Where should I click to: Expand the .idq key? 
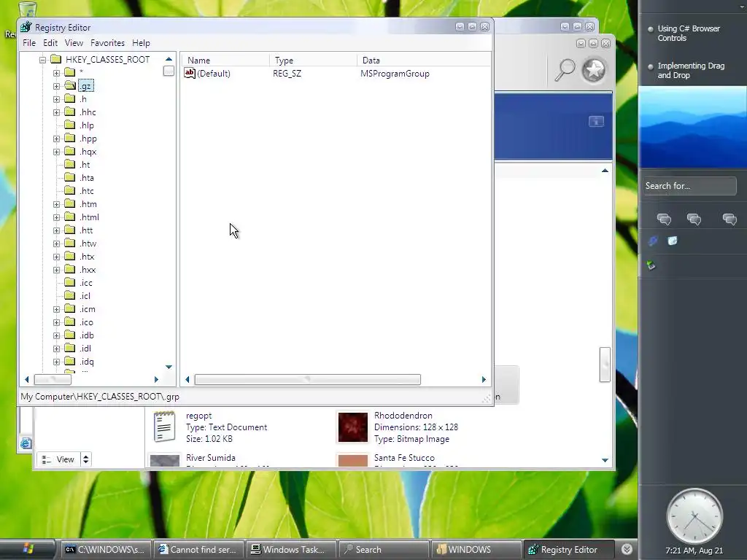[56, 362]
